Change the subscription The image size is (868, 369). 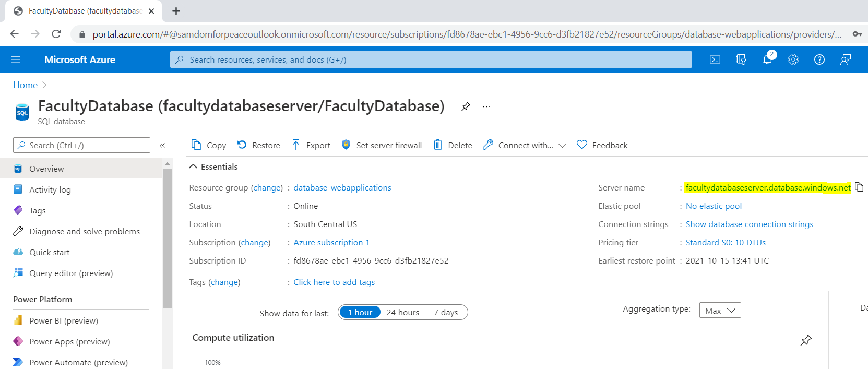tap(254, 242)
